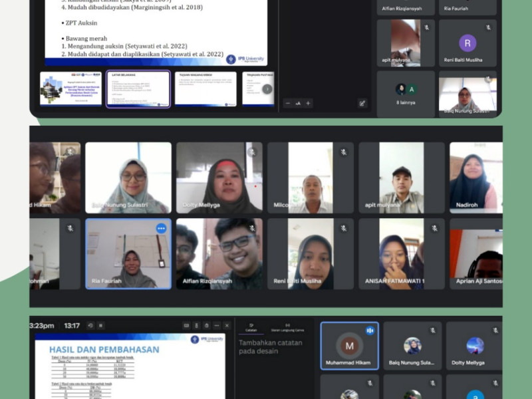Click the speaking indicator on Muhammad Hikam's tile

pyautogui.click(x=369, y=331)
